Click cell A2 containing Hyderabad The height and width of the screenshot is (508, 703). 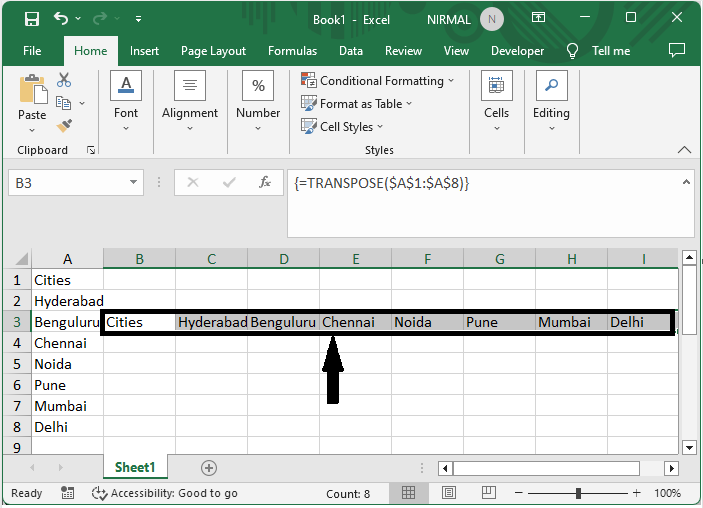[x=67, y=301]
